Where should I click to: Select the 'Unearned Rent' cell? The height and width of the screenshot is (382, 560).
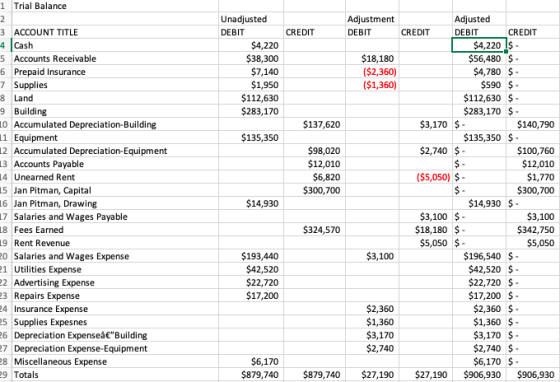(x=115, y=177)
